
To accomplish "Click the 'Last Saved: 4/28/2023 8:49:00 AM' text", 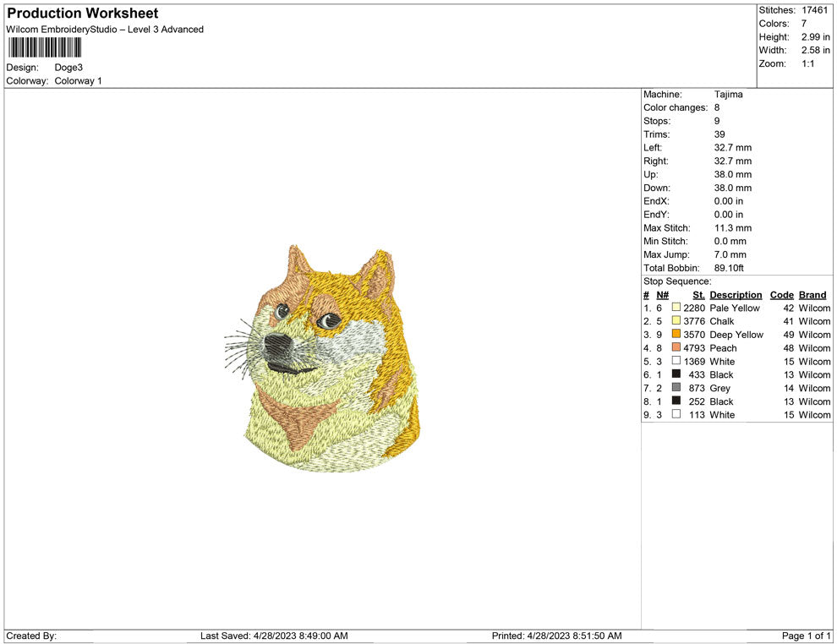I will 274,636.
